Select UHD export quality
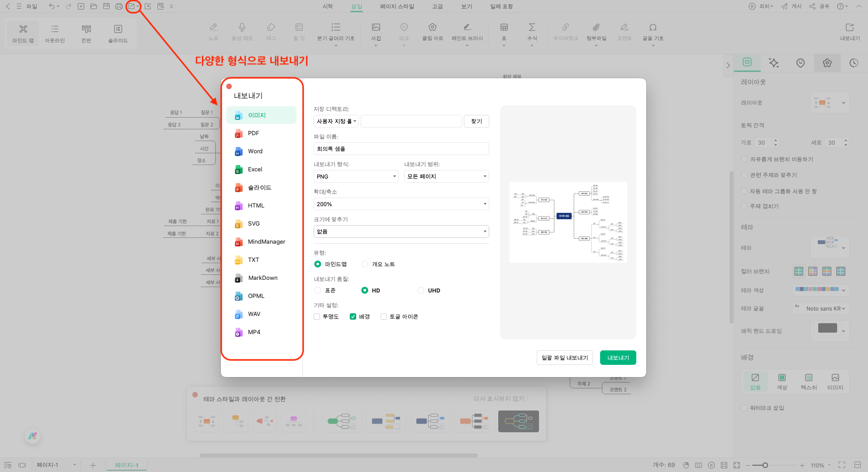The height and width of the screenshot is (472, 868). [x=421, y=290]
